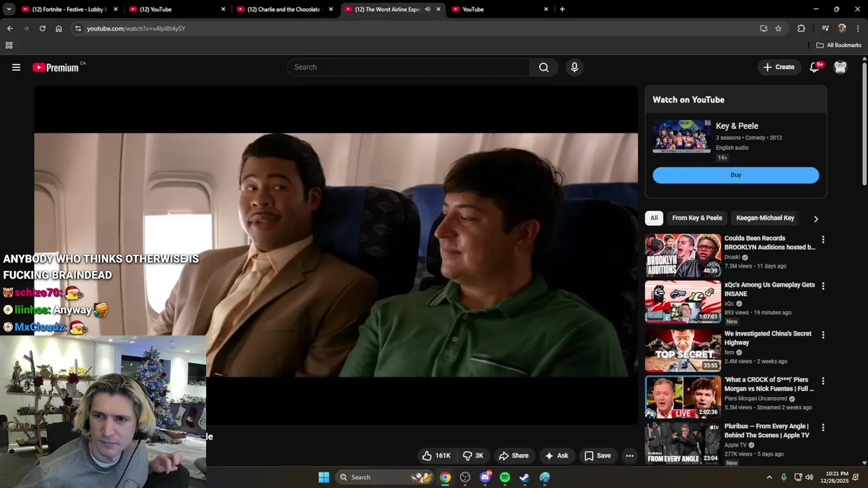Image resolution: width=868 pixels, height=488 pixels.
Task: Open a new Chrome tab
Action: (562, 9)
